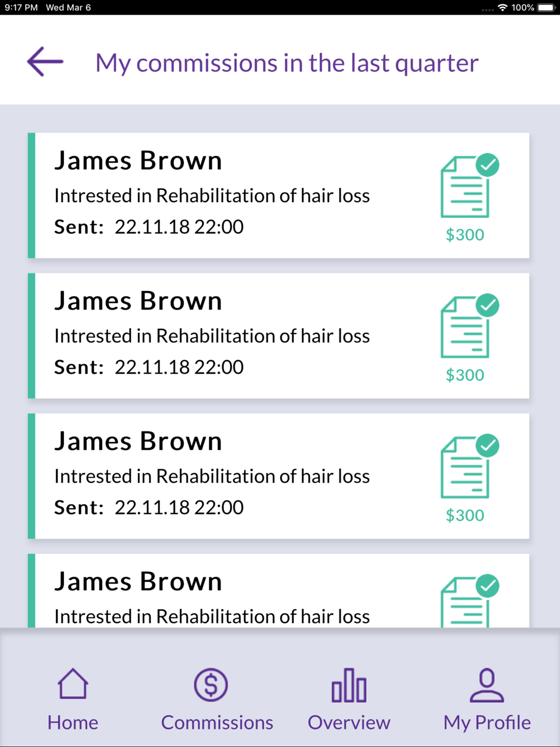
Task: Open the Home tab house icon
Action: [x=73, y=684]
